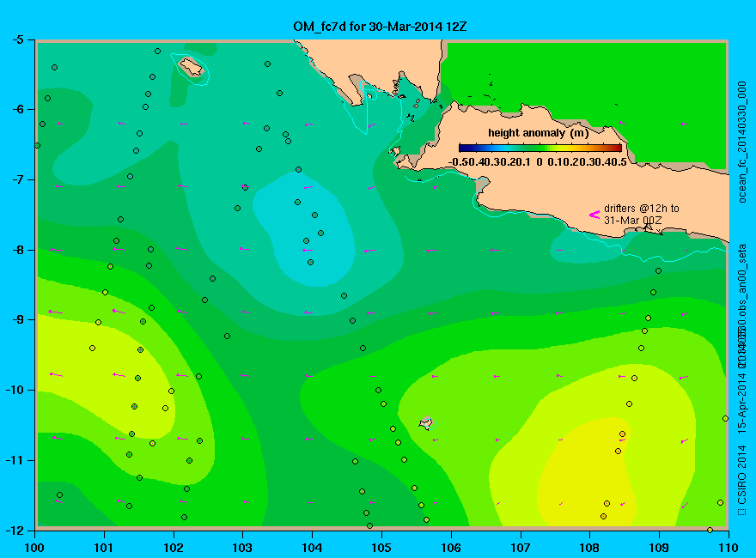
Task: Click the x-axis label 106
Action: pyautogui.click(x=451, y=548)
